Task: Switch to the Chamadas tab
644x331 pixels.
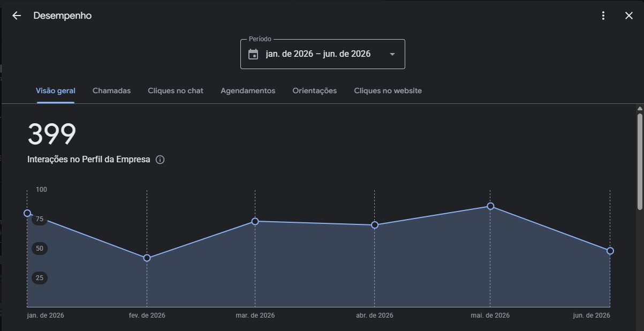Action: (111, 91)
